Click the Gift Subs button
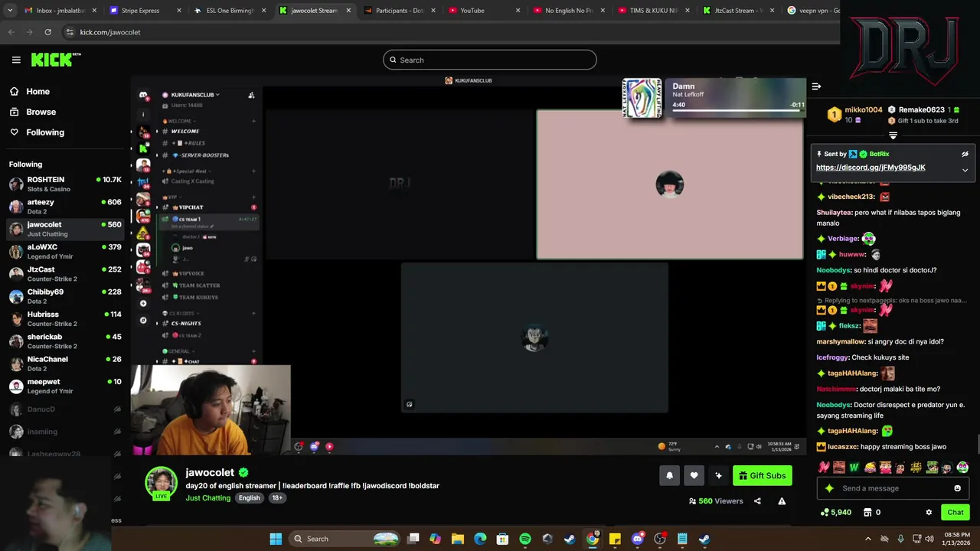Screen dimensions: 980x551 point(762,476)
